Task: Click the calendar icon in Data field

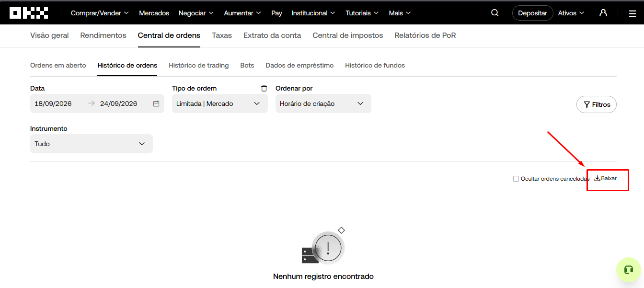Action: (x=156, y=104)
